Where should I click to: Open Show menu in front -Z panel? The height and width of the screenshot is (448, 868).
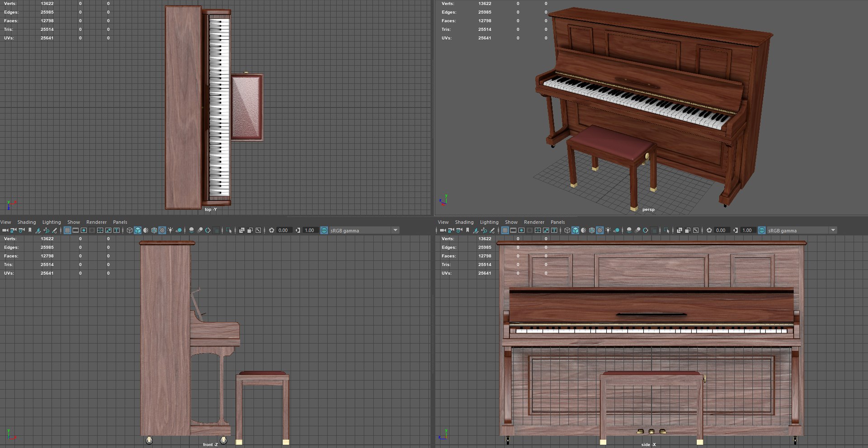[74, 222]
